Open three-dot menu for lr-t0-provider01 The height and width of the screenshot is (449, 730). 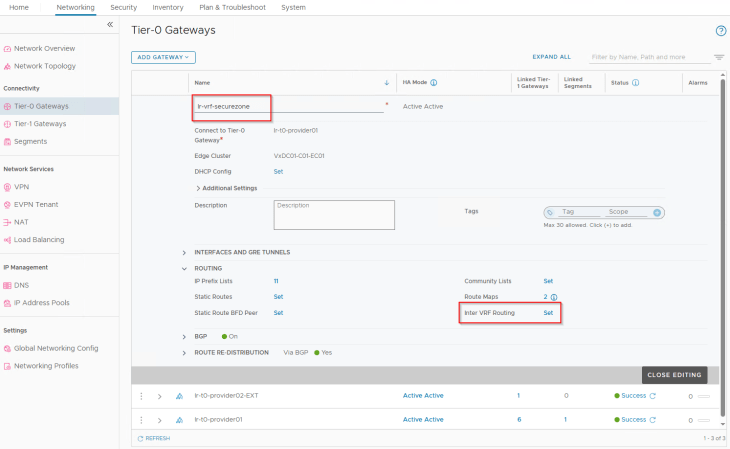141,420
